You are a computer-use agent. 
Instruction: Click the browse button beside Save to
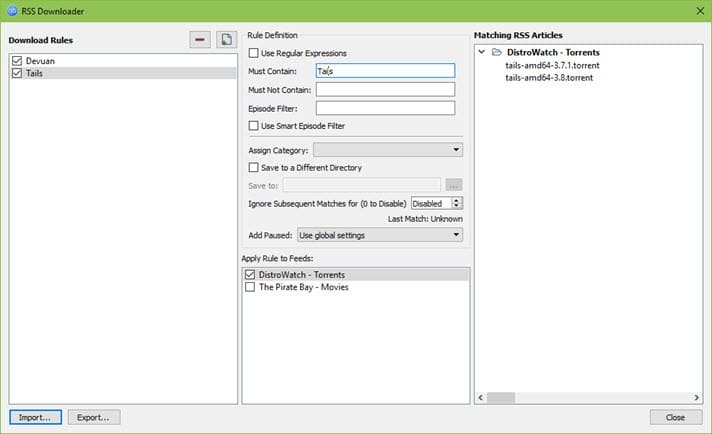[x=454, y=185]
